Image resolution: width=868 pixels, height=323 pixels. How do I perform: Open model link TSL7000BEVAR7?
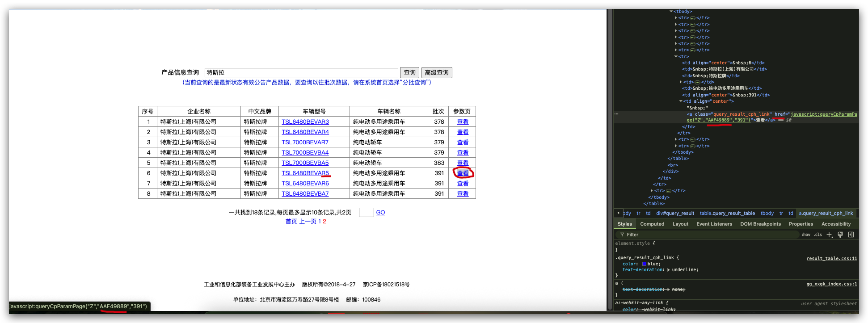(x=305, y=143)
